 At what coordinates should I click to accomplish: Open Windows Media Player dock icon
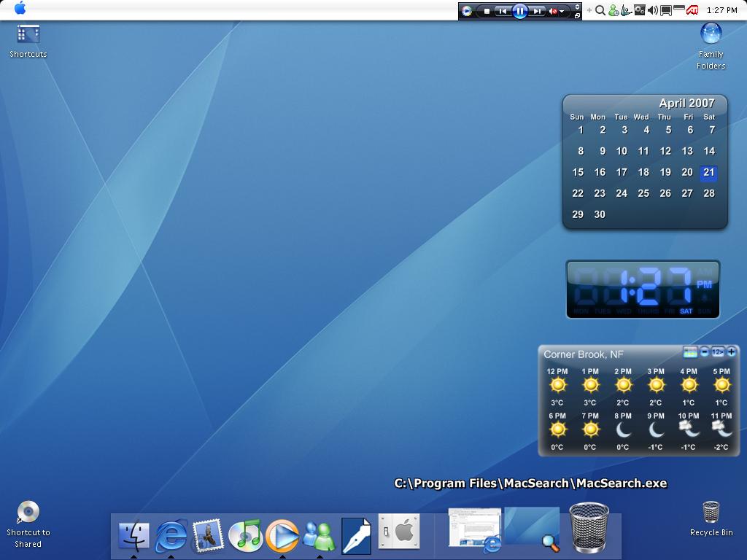282,536
